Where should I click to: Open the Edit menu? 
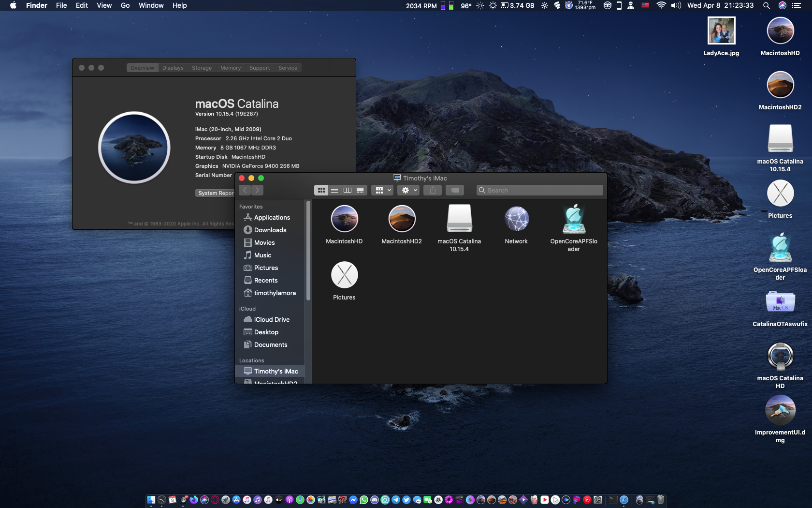click(82, 5)
